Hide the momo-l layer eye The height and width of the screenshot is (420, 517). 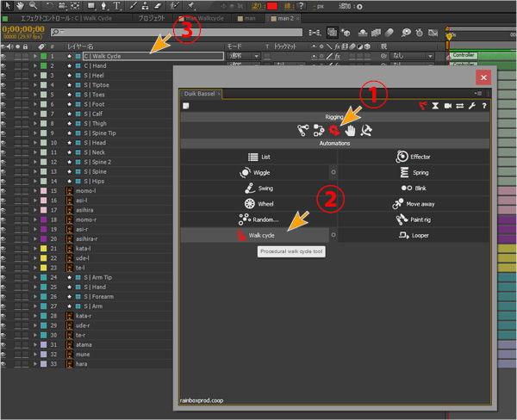point(4,190)
